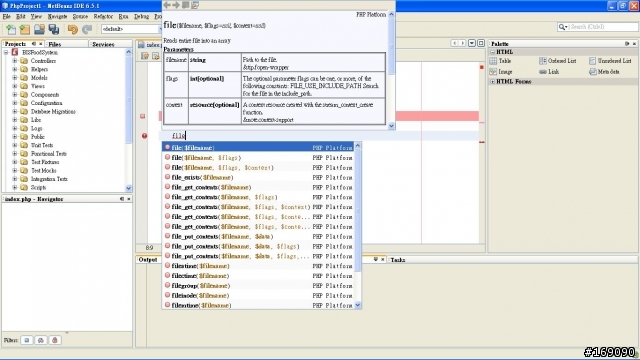
Task: Click completion list scrollbar up arrow
Action: 358,146
